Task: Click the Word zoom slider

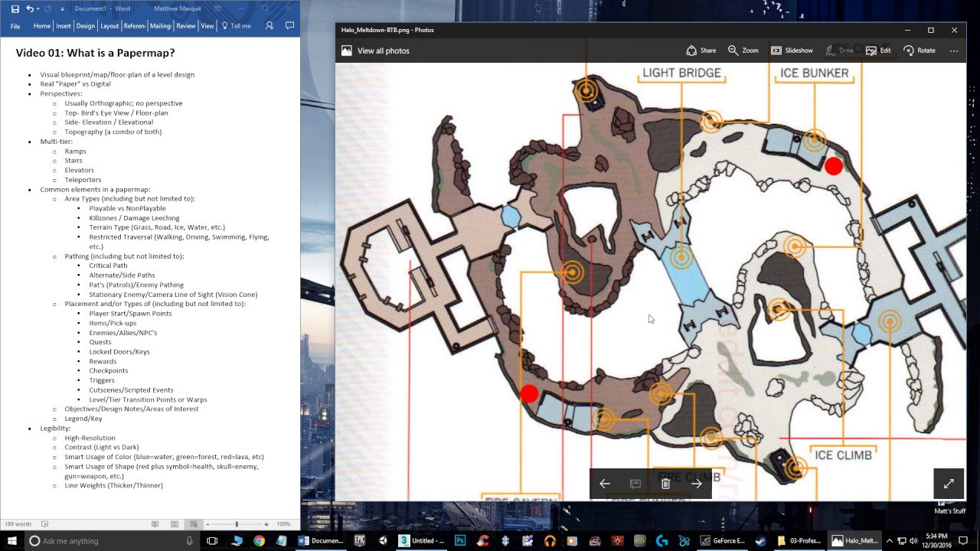Action: 237,524
